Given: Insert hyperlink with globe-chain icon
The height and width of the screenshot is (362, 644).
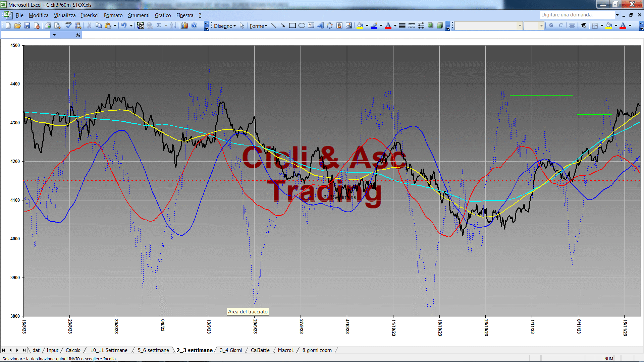Looking at the screenshot, I should 150,25.
